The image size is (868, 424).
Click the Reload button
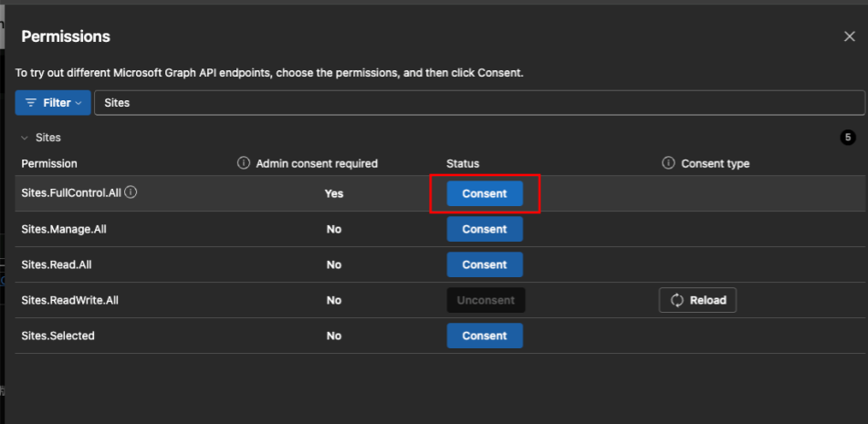click(x=697, y=300)
